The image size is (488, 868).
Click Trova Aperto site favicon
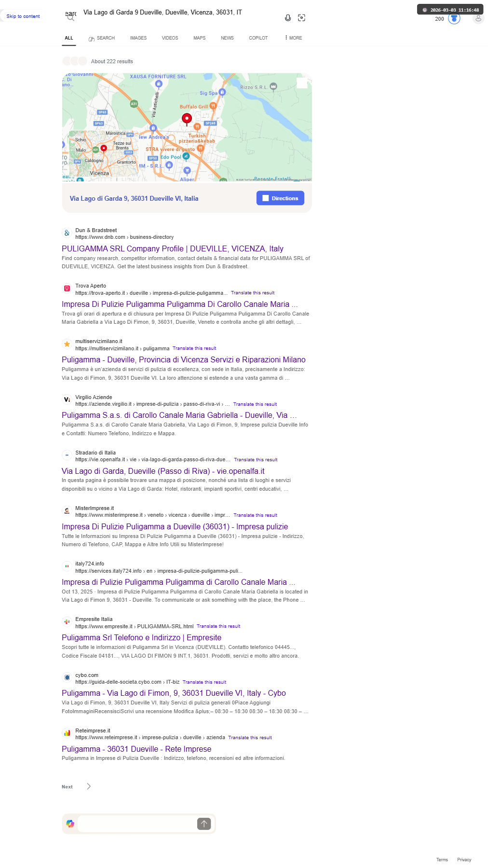click(67, 289)
